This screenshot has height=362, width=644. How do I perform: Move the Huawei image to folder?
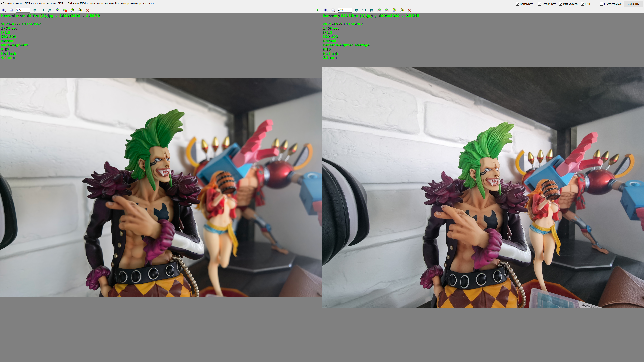tap(80, 10)
